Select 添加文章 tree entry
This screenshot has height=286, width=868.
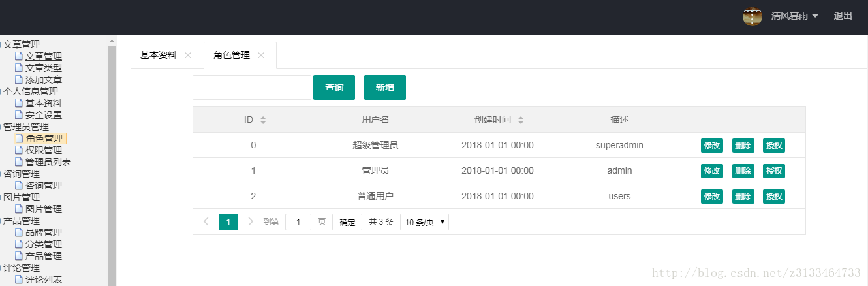click(44, 80)
